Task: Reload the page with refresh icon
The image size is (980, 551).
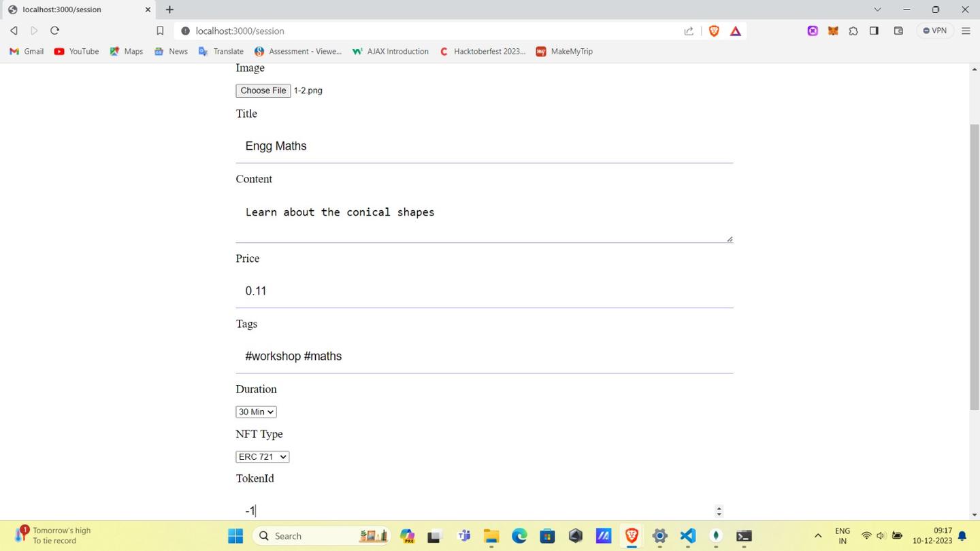Action: pos(54,31)
